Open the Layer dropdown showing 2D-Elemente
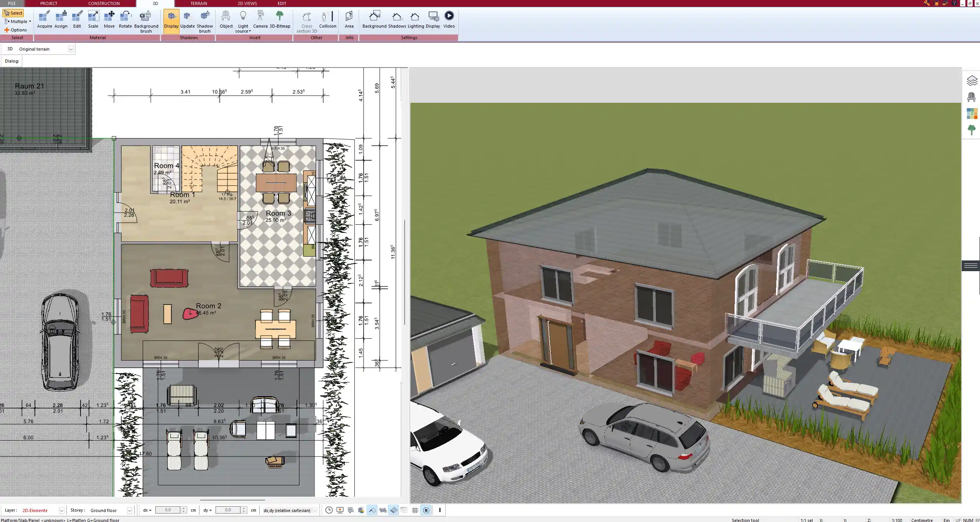 tap(61, 510)
